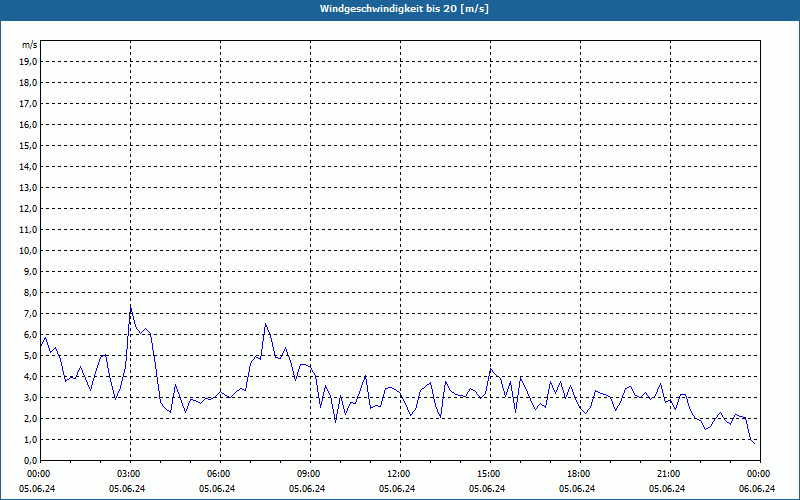Click the '05.06.24' date under 06:00

217,489
